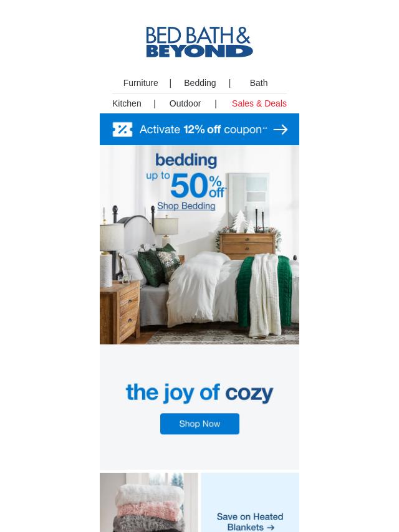The image size is (399, 532).
Task: Click the white arrow on coupon banner
Action: tap(281, 130)
